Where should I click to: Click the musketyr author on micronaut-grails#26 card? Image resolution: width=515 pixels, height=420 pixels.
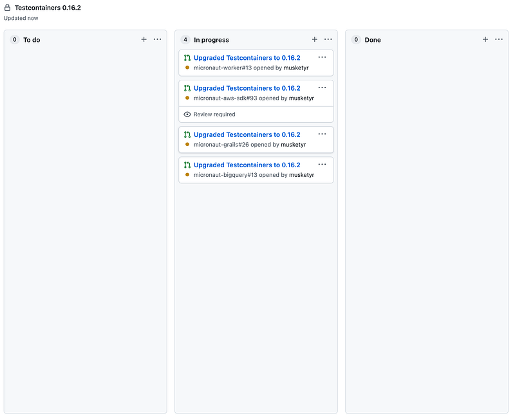(x=294, y=145)
